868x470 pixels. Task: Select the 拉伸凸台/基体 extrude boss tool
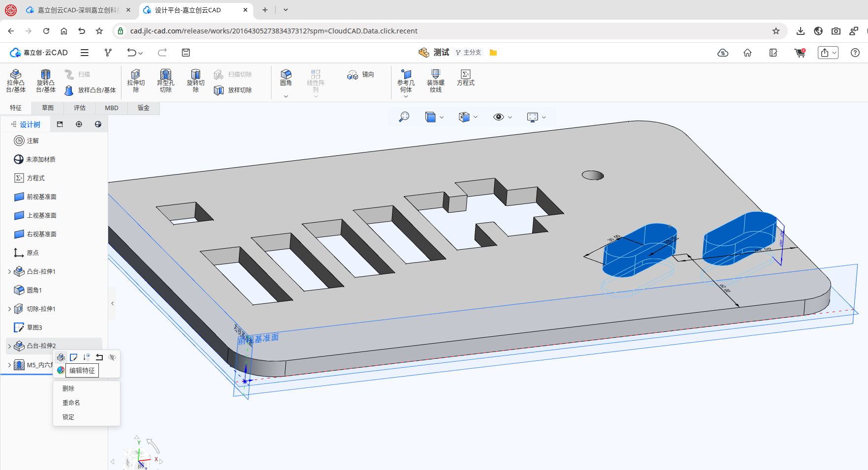tap(16, 81)
